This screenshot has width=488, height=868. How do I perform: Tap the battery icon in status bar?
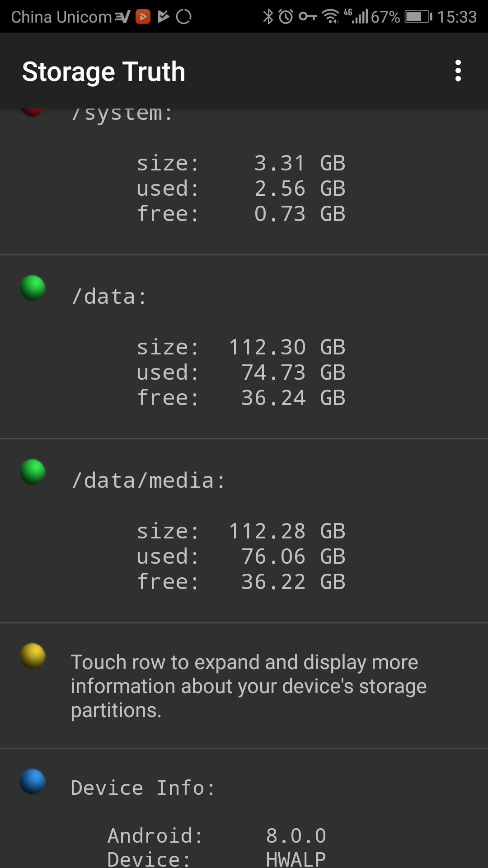point(418,17)
